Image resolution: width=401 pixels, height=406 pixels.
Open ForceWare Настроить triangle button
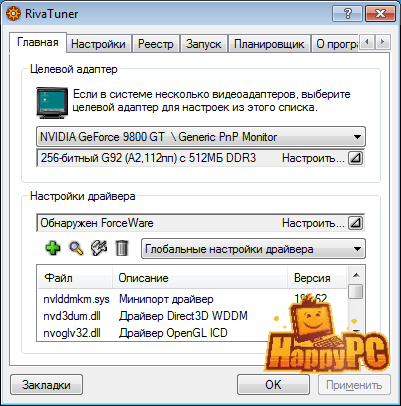[355, 223]
